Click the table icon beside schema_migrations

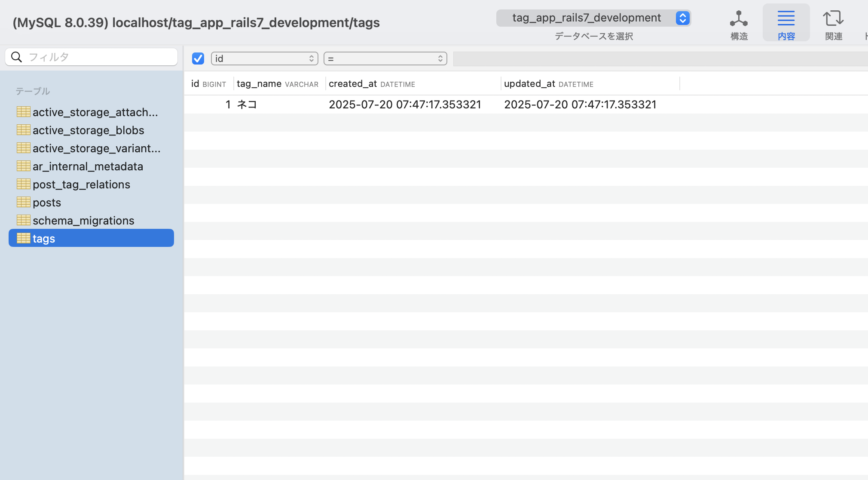pyautogui.click(x=23, y=220)
